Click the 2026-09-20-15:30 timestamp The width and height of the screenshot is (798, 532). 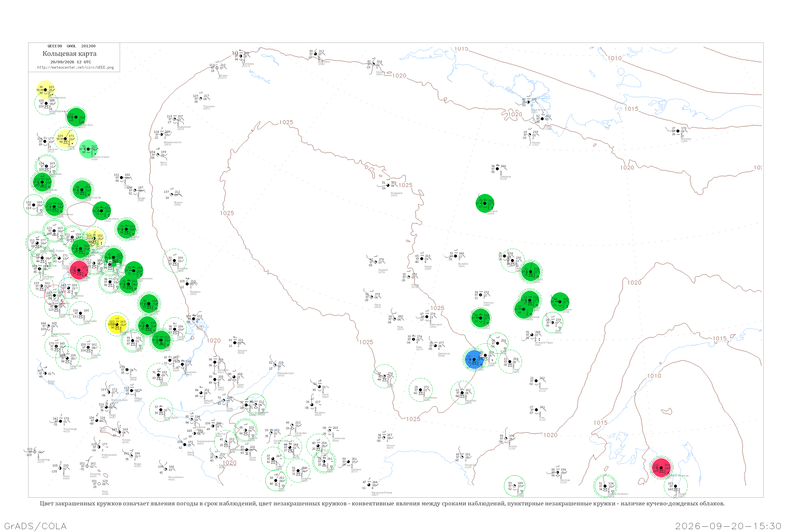728,526
